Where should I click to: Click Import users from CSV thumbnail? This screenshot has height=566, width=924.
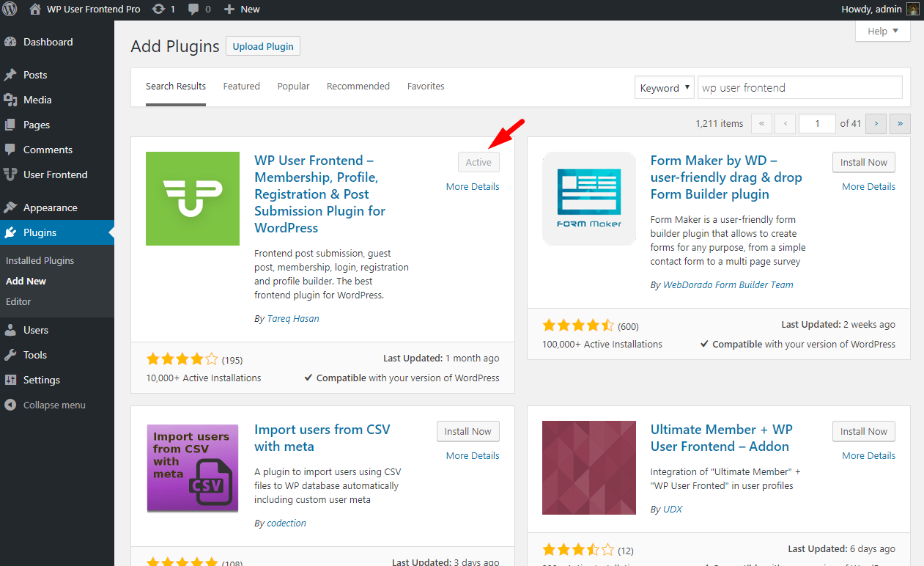coord(193,468)
